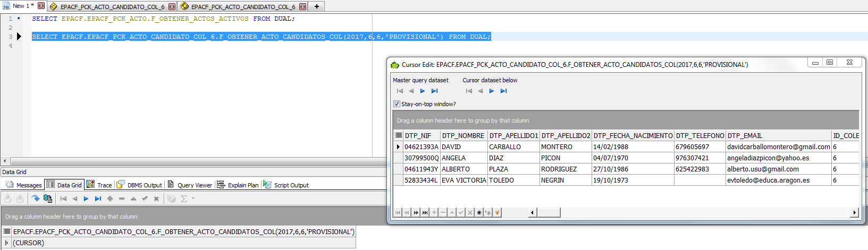Open column chooser in cursor grid header
Screen dimensions: 868x250
399,135
